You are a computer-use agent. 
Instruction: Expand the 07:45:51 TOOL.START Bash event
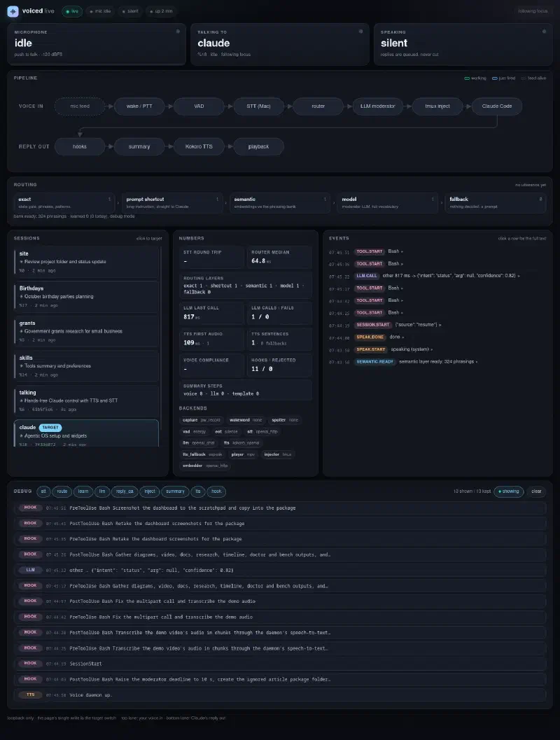coord(437,251)
